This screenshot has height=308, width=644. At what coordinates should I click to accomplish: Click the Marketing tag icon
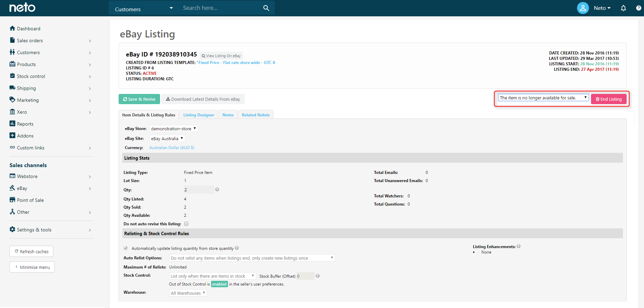[13, 100]
